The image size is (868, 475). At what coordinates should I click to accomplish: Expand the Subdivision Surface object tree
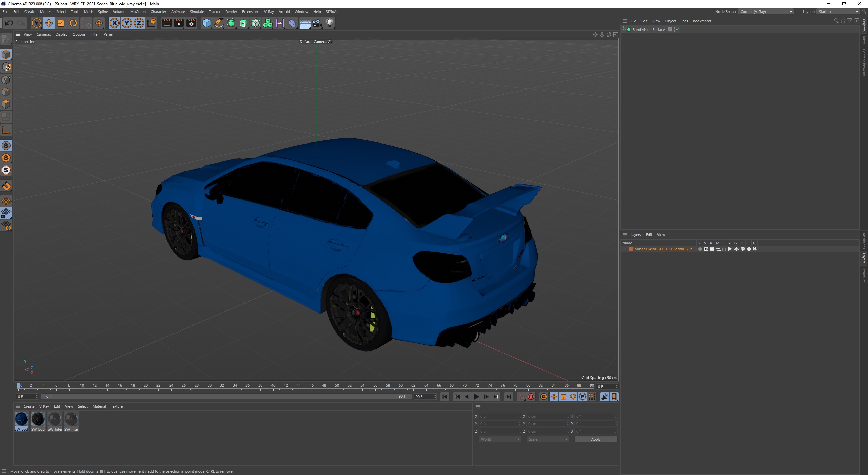(x=623, y=30)
